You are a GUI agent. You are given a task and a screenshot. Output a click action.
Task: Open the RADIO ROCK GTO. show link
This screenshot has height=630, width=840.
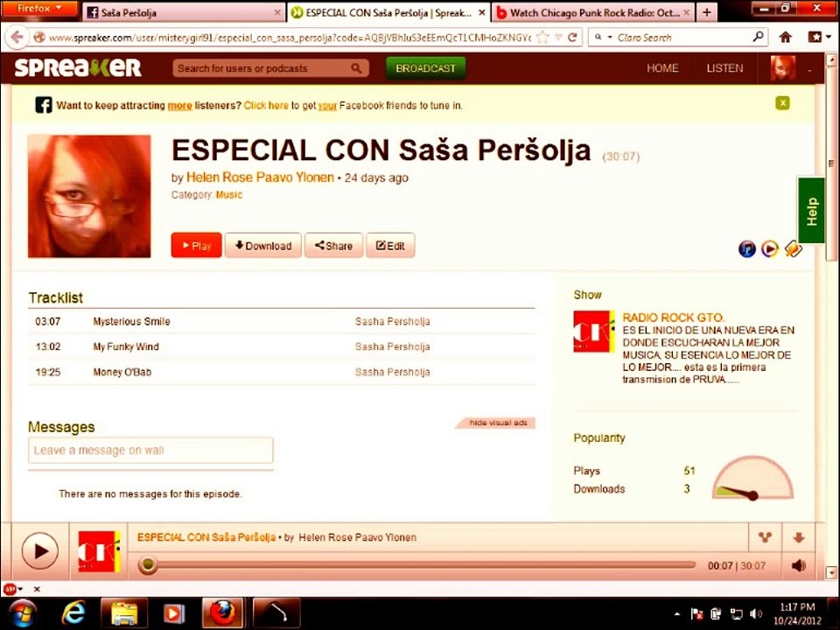[674, 317]
